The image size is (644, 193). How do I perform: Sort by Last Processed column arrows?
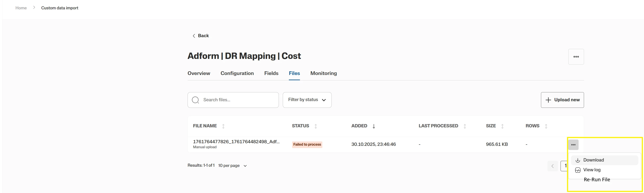tap(465, 126)
